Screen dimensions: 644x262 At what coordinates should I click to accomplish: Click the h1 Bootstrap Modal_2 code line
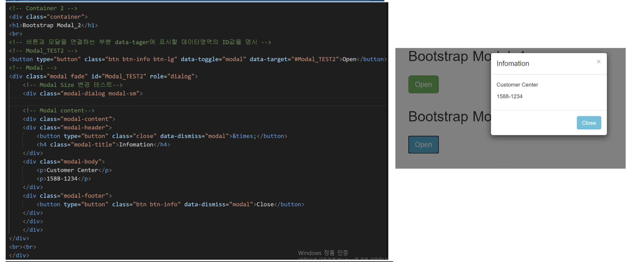point(53,25)
